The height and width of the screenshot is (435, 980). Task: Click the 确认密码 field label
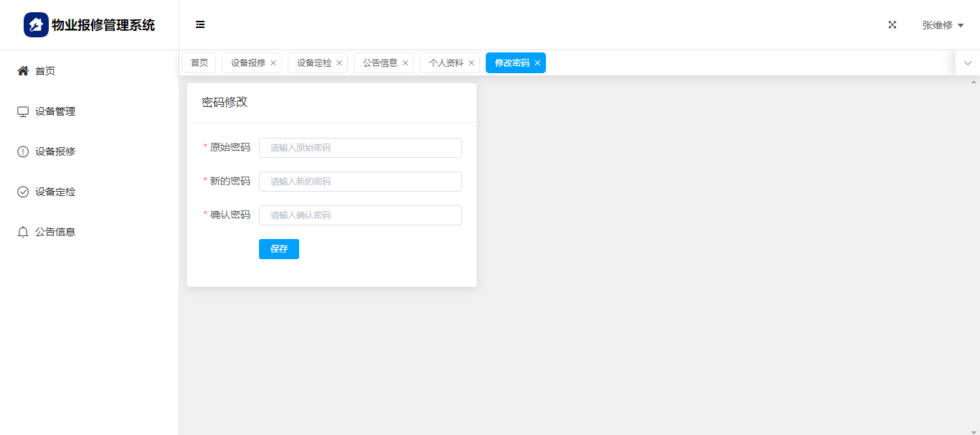(230, 215)
